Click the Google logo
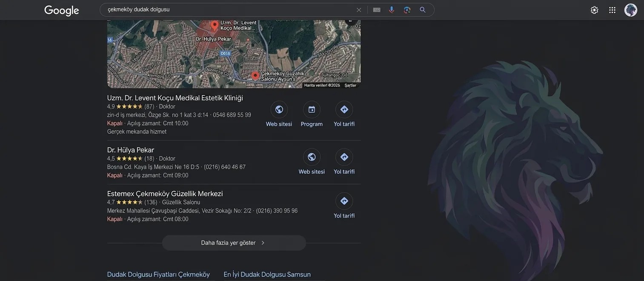 [x=62, y=11]
